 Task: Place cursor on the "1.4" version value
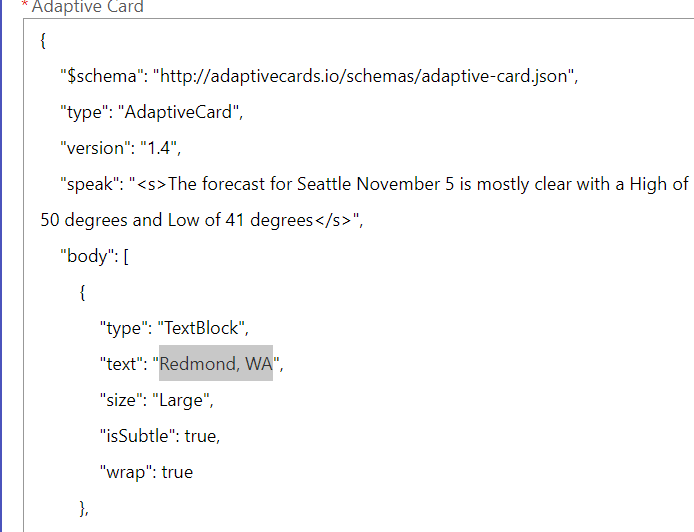[159, 148]
